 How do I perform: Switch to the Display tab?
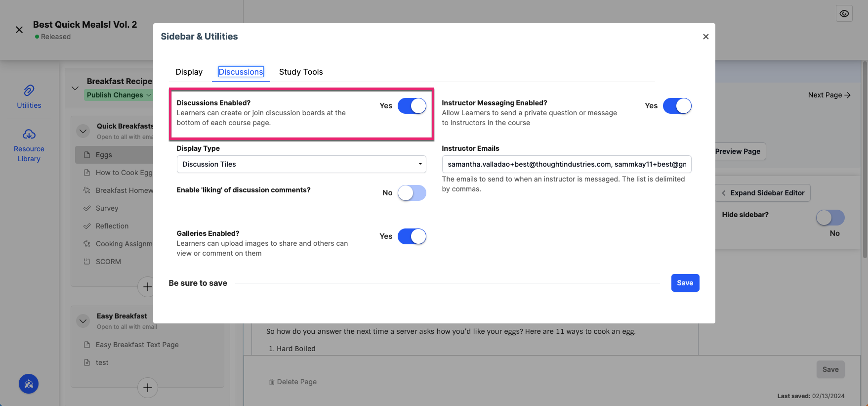(x=189, y=72)
